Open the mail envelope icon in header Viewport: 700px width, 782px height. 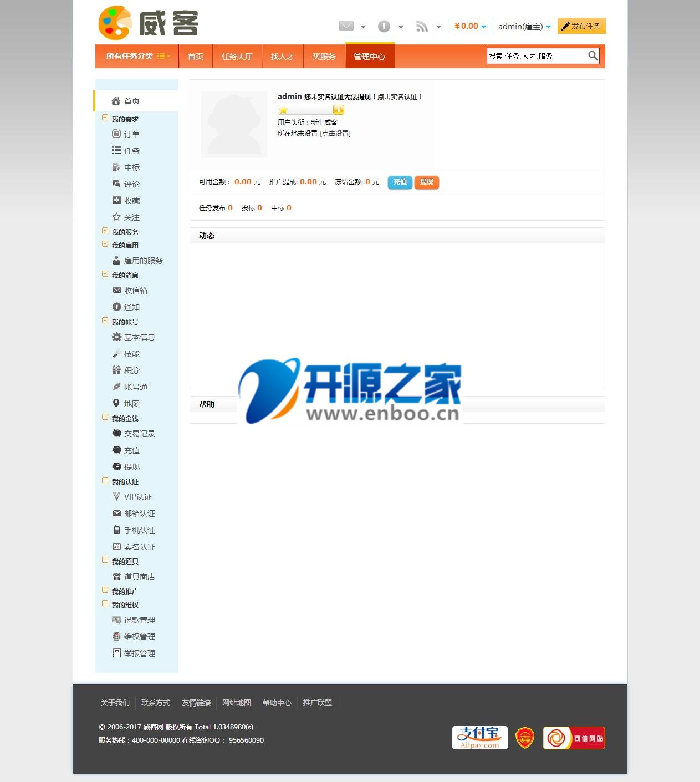click(346, 26)
